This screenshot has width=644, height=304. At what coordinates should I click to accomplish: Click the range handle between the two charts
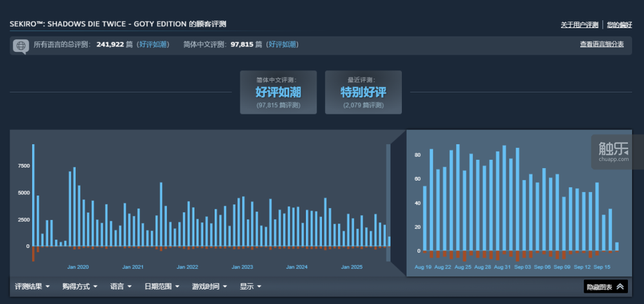388,202
